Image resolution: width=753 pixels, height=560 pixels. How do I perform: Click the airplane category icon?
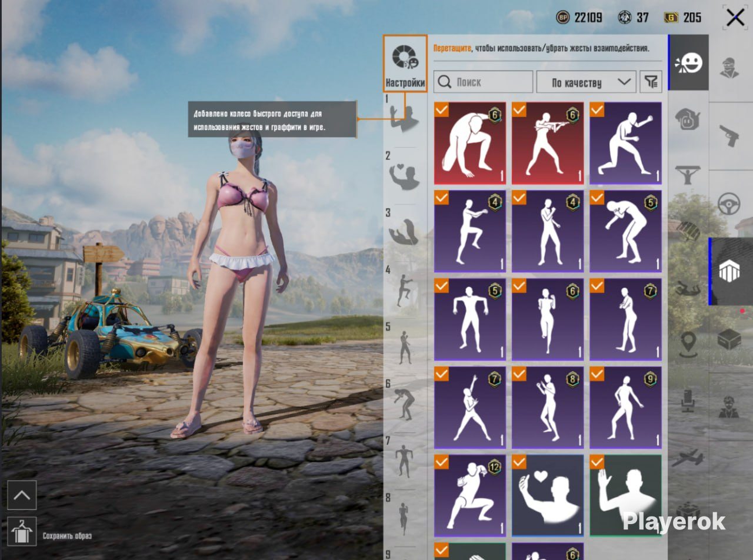(x=687, y=458)
